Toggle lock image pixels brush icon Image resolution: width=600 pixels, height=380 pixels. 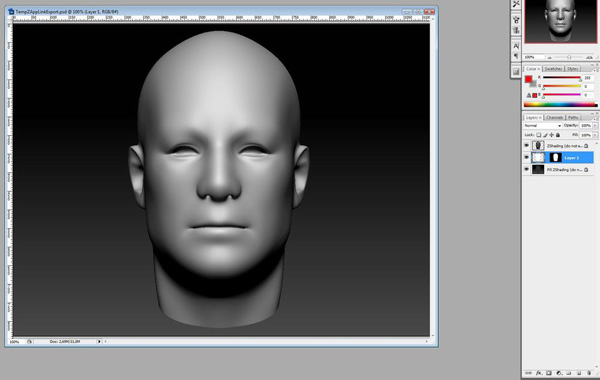tap(545, 135)
